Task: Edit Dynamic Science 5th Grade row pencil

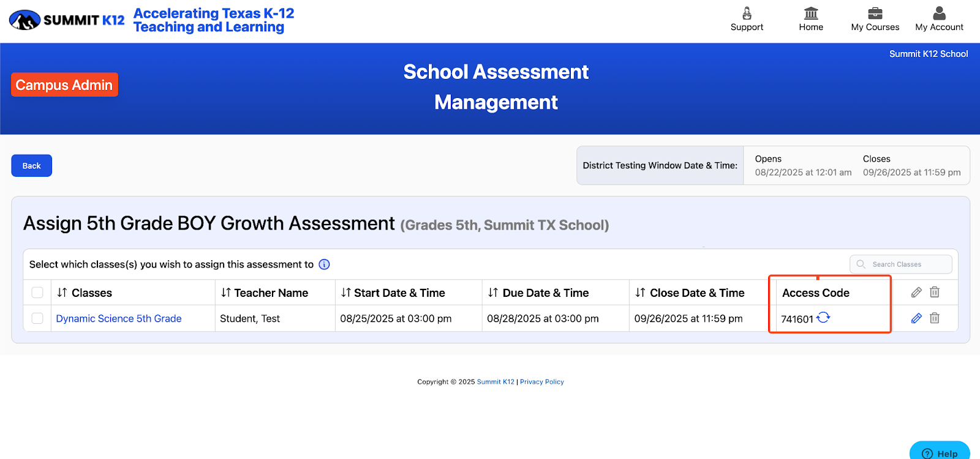Action: click(x=916, y=318)
